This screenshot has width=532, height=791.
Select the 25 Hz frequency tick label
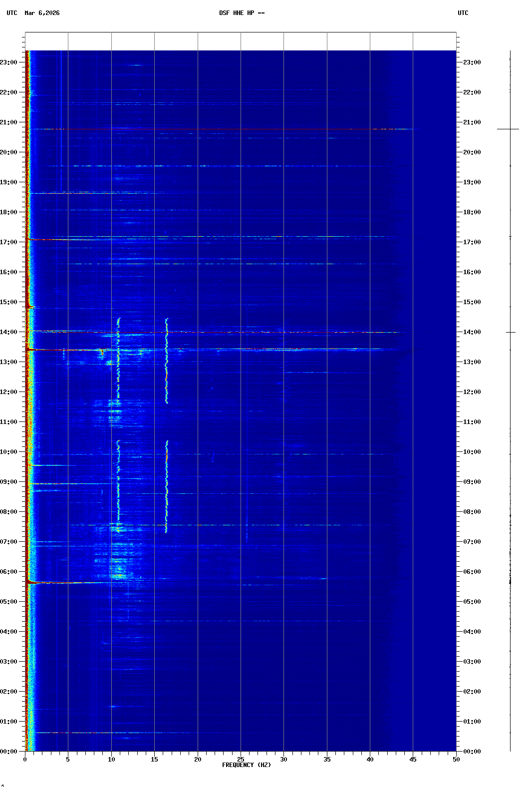[241, 759]
